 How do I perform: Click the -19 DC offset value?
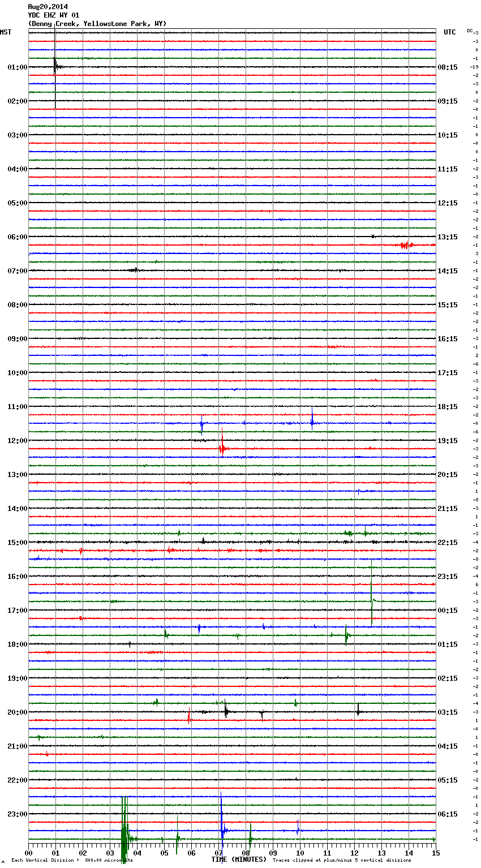click(474, 67)
